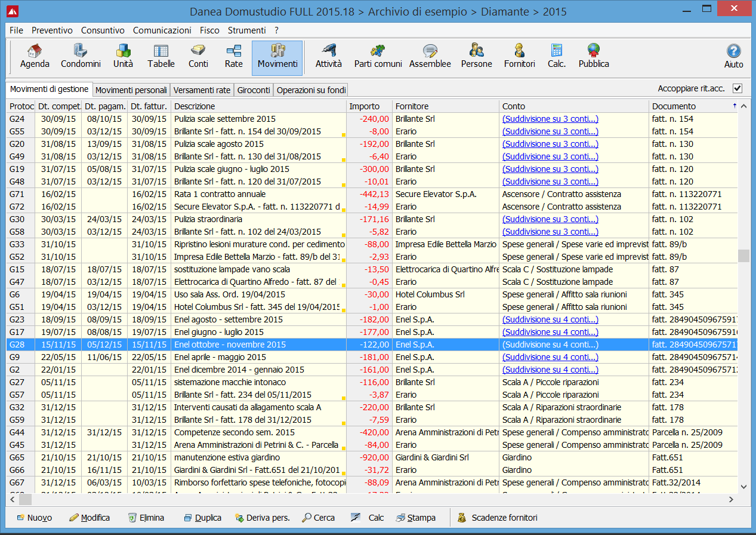The image size is (756, 535).
Task: Select the row 'Pulizia straordinaria'
Action: pyautogui.click(x=372, y=219)
